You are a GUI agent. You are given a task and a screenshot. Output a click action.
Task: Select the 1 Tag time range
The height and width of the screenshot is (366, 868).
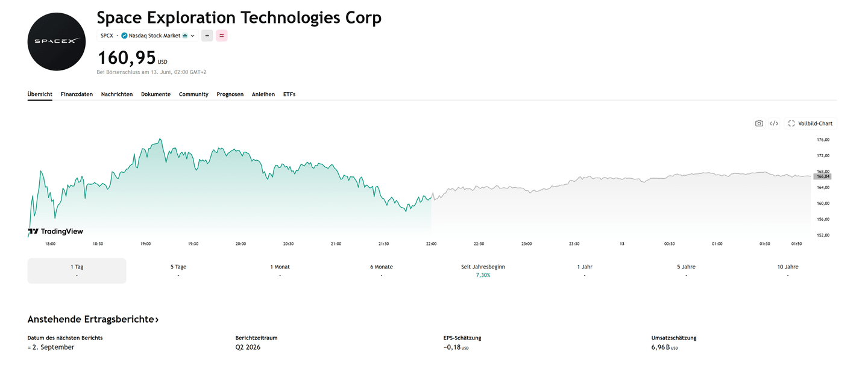tap(77, 271)
